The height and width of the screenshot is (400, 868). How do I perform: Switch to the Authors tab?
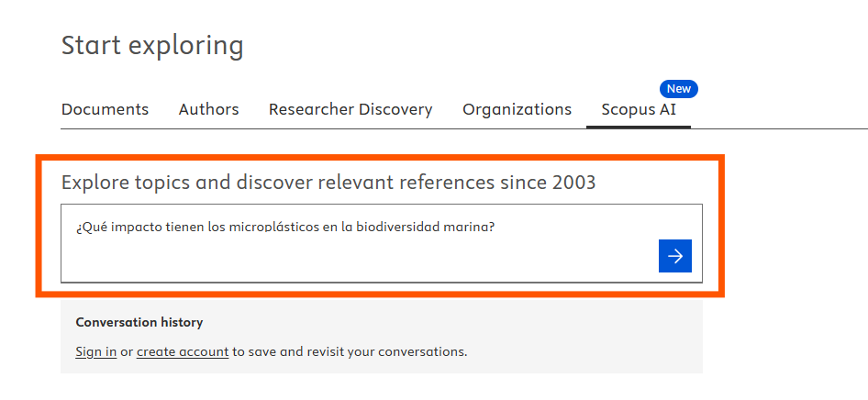pyautogui.click(x=208, y=109)
